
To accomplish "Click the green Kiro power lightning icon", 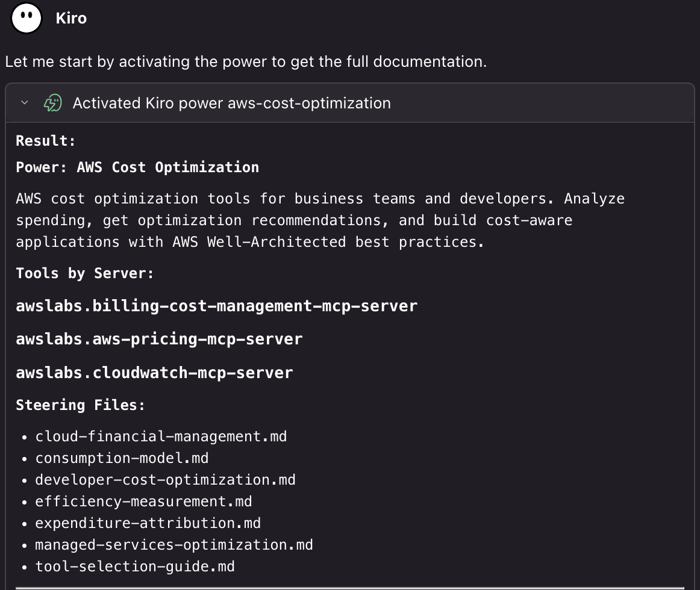I will pyautogui.click(x=52, y=103).
